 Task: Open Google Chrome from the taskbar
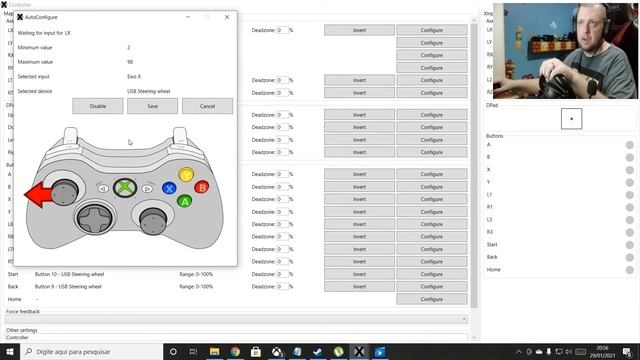point(235,351)
